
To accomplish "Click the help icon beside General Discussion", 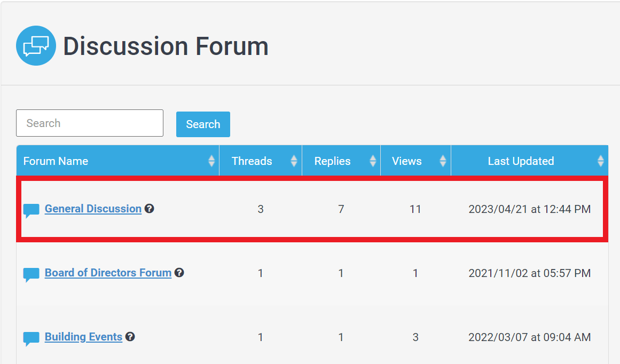I will tap(150, 209).
